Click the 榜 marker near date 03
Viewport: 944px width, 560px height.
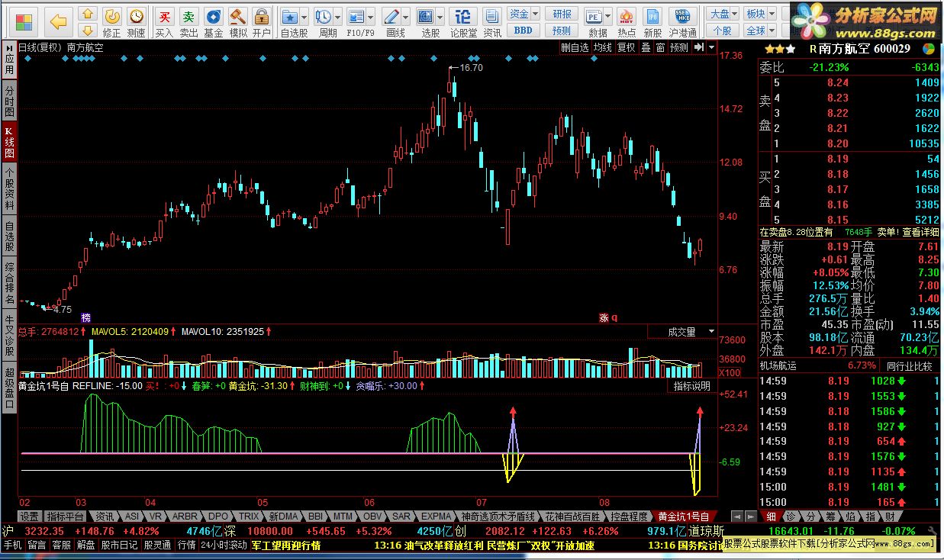(85, 317)
